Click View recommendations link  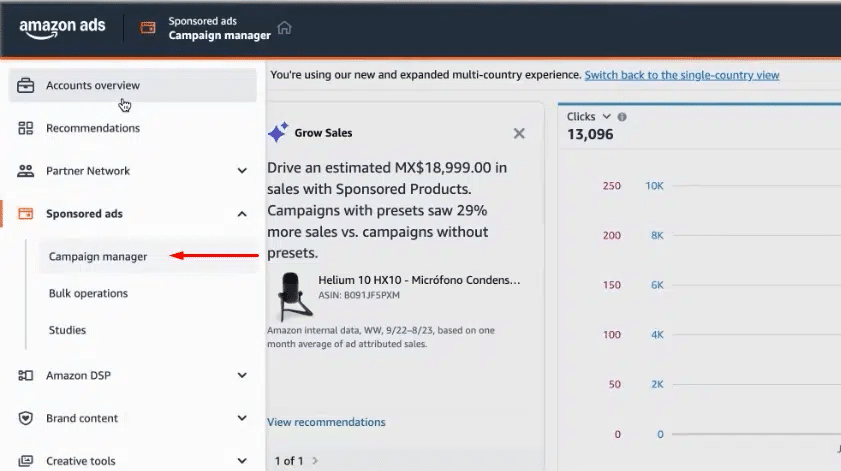(x=326, y=422)
